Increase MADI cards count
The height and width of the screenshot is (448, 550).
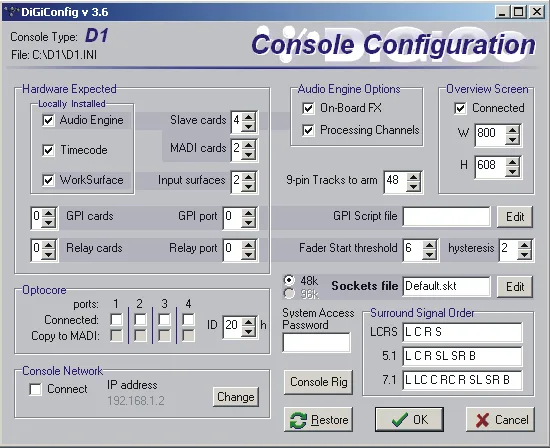(248, 145)
